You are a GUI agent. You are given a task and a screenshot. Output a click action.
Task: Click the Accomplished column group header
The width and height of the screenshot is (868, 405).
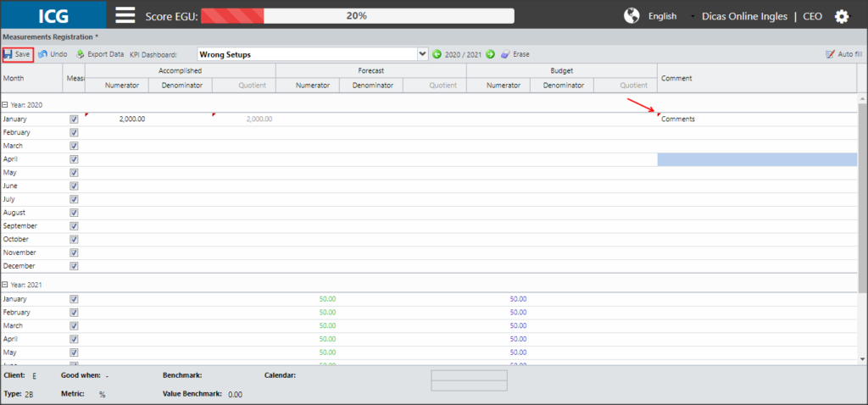(x=180, y=71)
